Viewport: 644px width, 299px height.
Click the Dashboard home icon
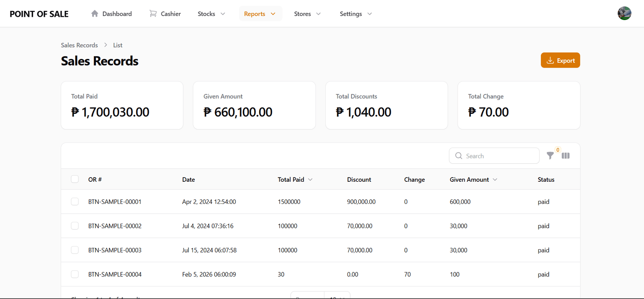pos(95,13)
